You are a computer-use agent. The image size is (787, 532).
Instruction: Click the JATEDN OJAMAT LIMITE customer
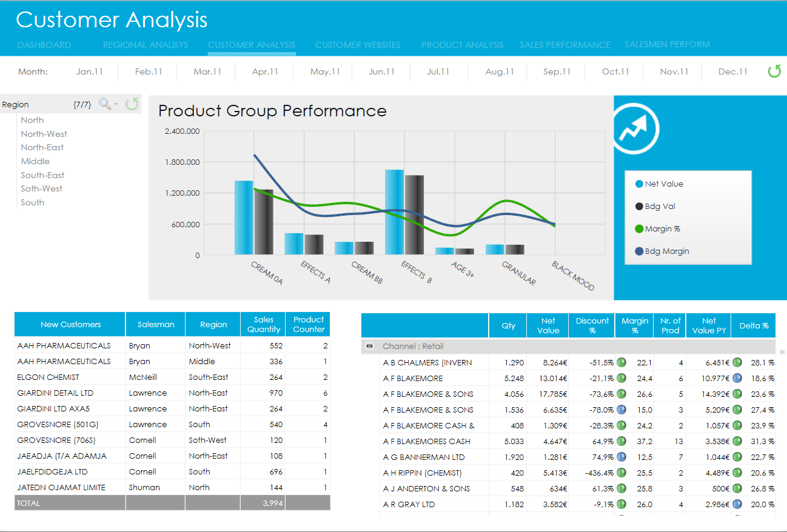point(61,487)
